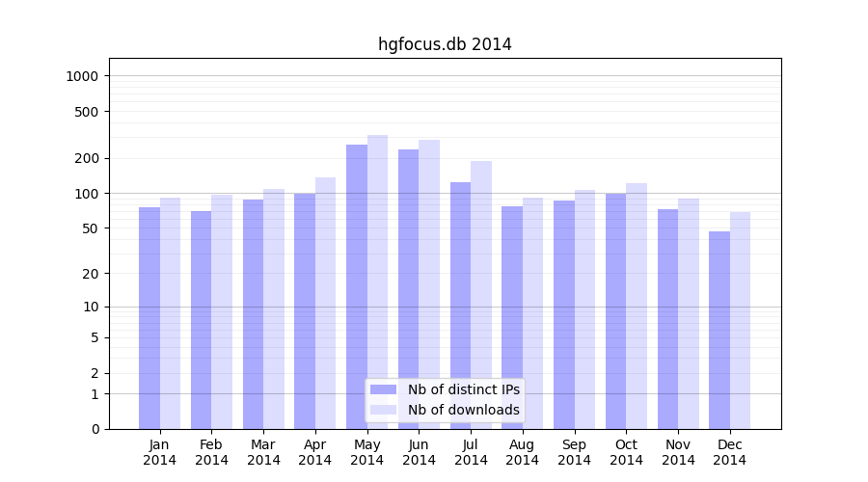The width and height of the screenshot is (868, 482).
Task: Select the Oct 2014 distinct IPs bar
Action: (x=615, y=310)
